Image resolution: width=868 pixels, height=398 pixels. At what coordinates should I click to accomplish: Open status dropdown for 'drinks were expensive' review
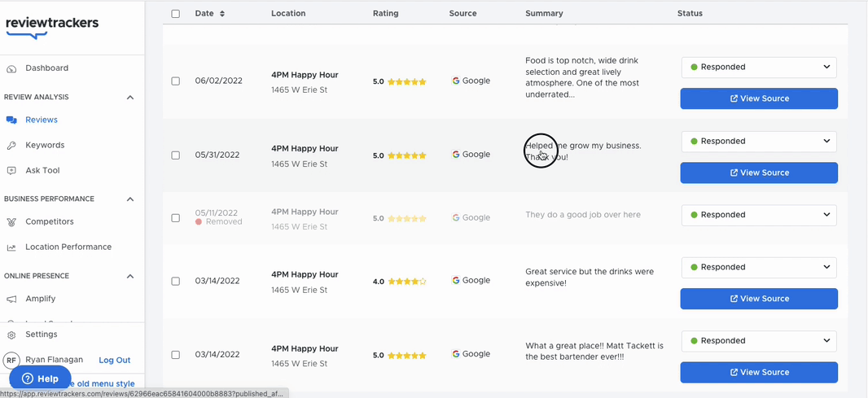(759, 267)
